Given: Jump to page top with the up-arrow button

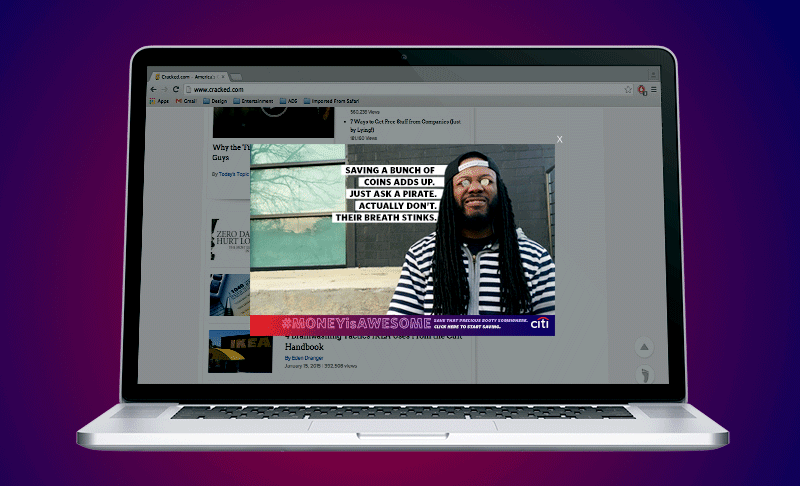Looking at the screenshot, I should pyautogui.click(x=644, y=347).
